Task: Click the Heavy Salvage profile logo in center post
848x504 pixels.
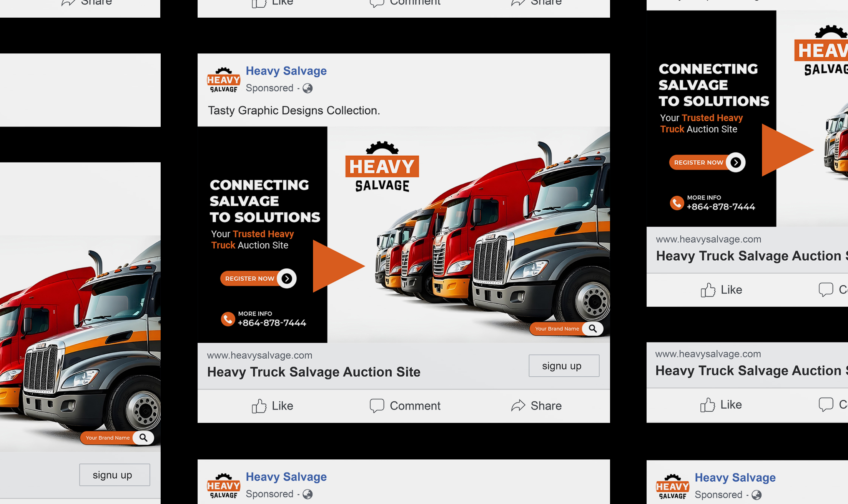Action: 224,80
